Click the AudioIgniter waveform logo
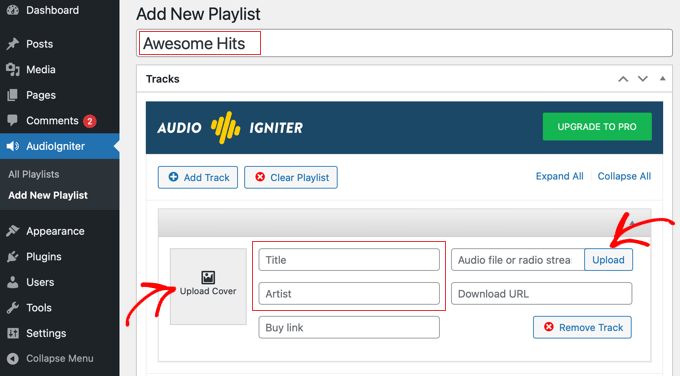The image size is (680, 376). (226, 128)
